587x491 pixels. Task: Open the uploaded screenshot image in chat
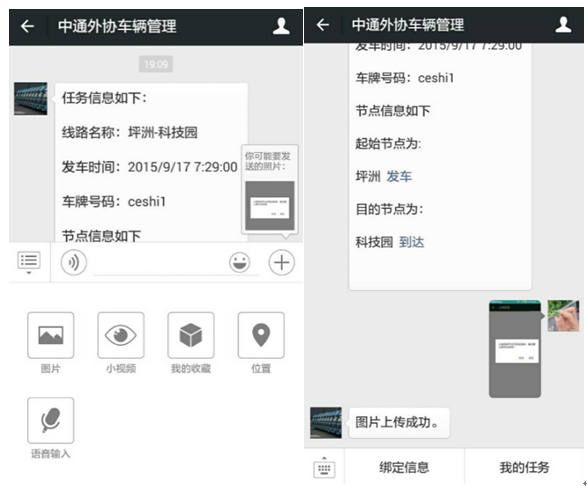coord(515,349)
